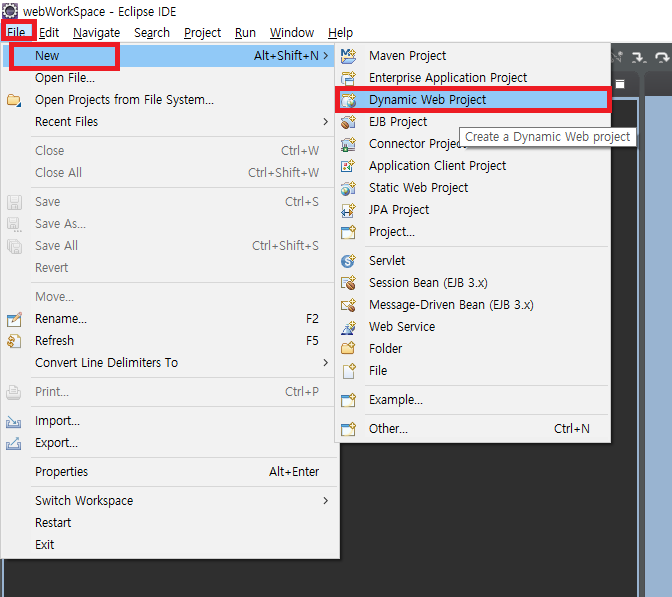Viewport: 672px width, 597px height.
Task: Choose Open File... from File menu
Action: click(x=169, y=78)
